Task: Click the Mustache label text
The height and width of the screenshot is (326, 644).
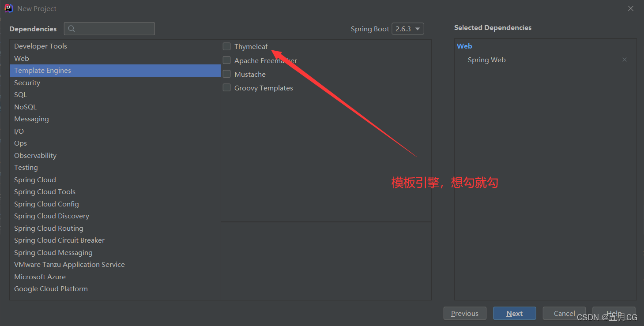Action: pyautogui.click(x=250, y=74)
